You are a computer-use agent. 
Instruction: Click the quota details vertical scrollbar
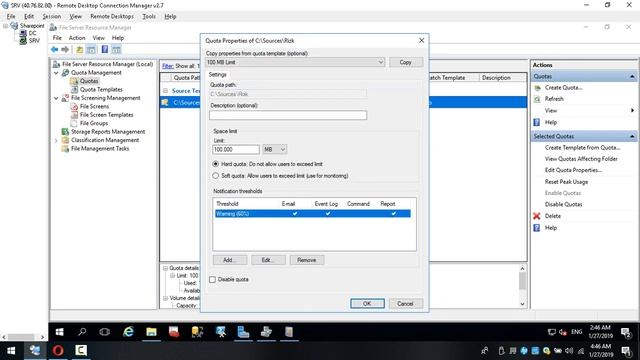point(522,287)
